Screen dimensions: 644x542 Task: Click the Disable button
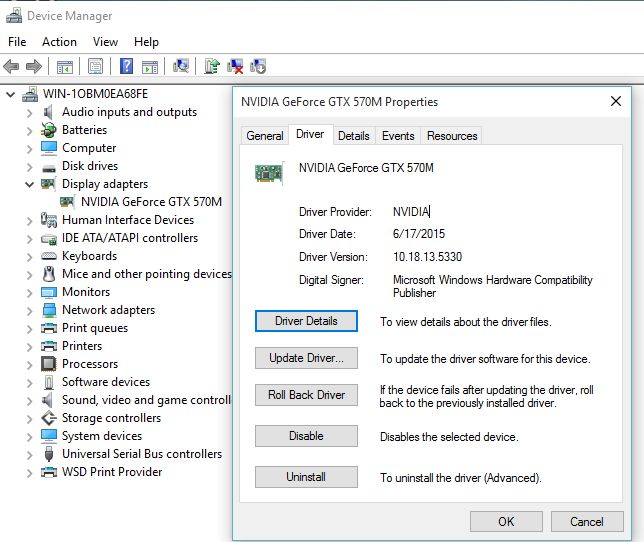pos(306,436)
